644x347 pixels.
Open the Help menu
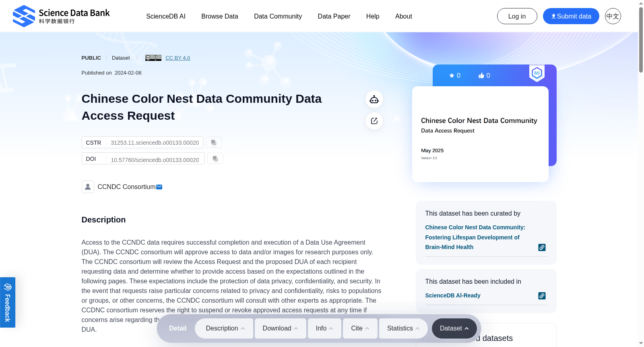coord(373,16)
